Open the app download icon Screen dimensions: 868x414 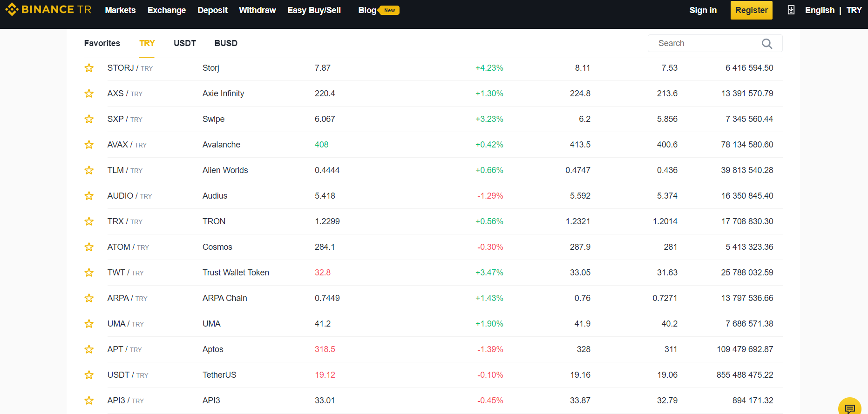[x=791, y=10]
